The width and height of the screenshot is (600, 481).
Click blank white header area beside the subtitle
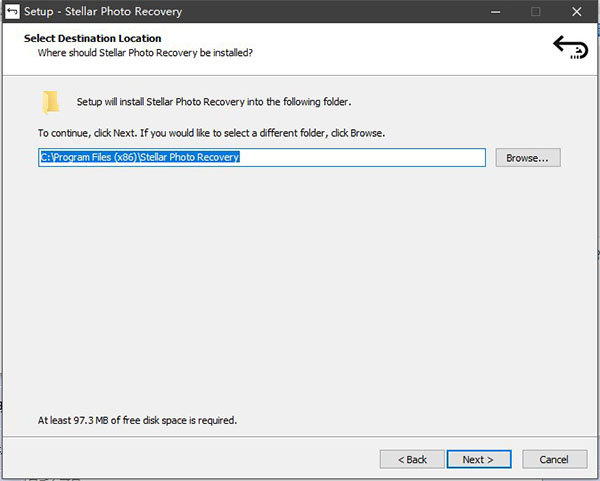pyautogui.click(x=400, y=52)
